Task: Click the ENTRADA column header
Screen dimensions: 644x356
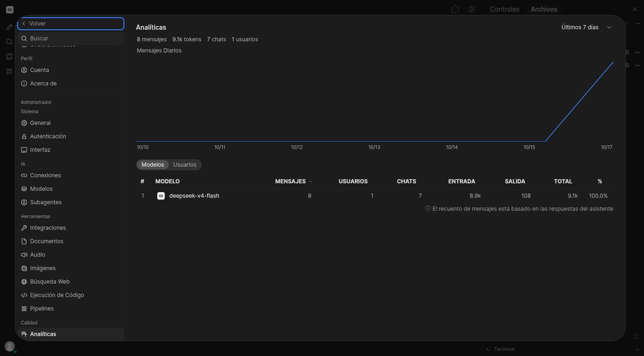Action: [462, 181]
